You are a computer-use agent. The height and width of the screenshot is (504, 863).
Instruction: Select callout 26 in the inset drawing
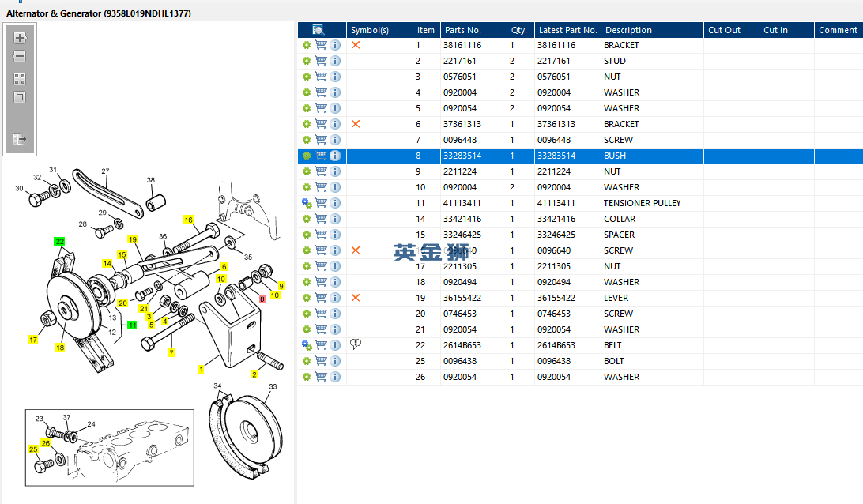(46, 443)
